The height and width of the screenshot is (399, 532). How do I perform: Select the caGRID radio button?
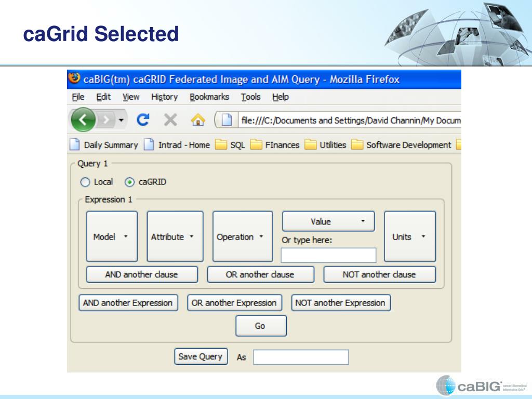129,182
